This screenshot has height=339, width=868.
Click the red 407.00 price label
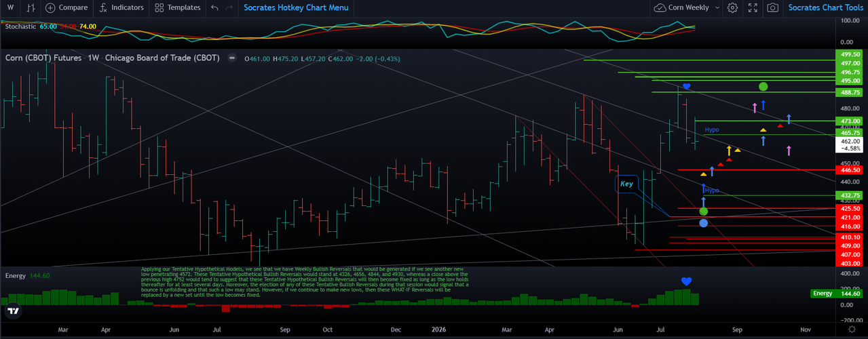850,254
